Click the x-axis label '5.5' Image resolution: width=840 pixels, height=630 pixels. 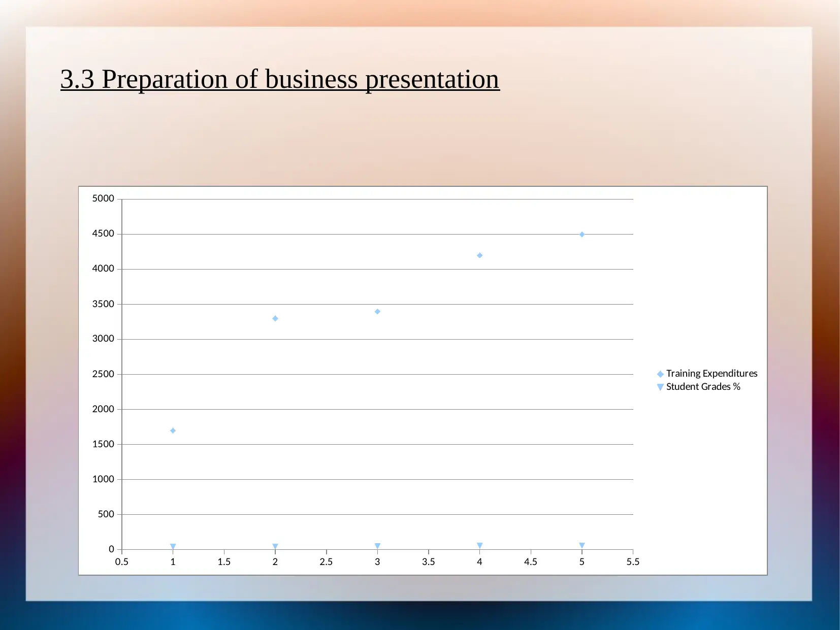[x=633, y=562]
